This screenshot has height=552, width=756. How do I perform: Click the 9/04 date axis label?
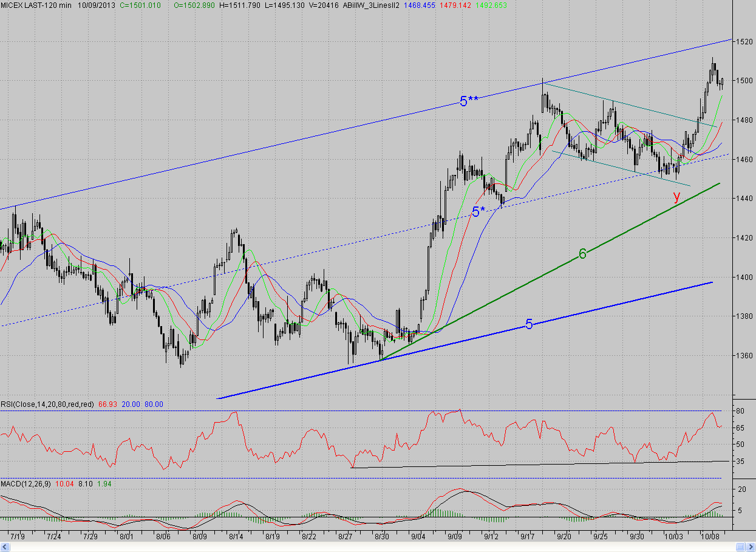coord(418,537)
